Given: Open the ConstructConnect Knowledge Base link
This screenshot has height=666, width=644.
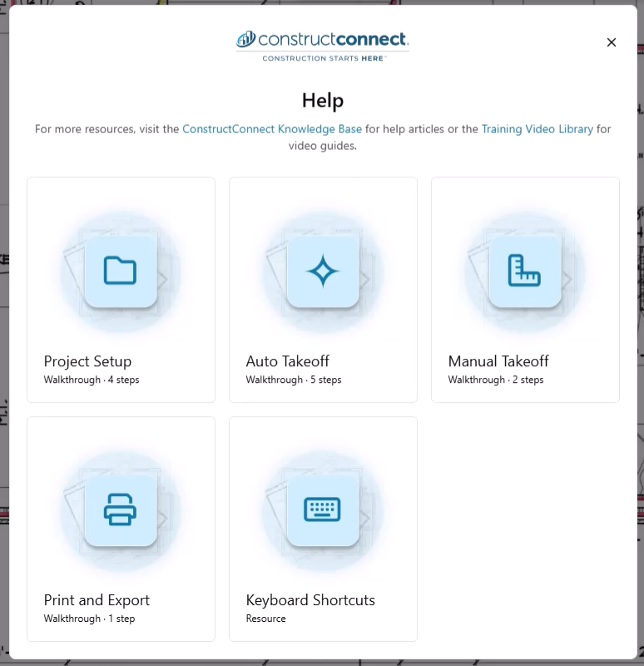Looking at the screenshot, I should point(272,129).
